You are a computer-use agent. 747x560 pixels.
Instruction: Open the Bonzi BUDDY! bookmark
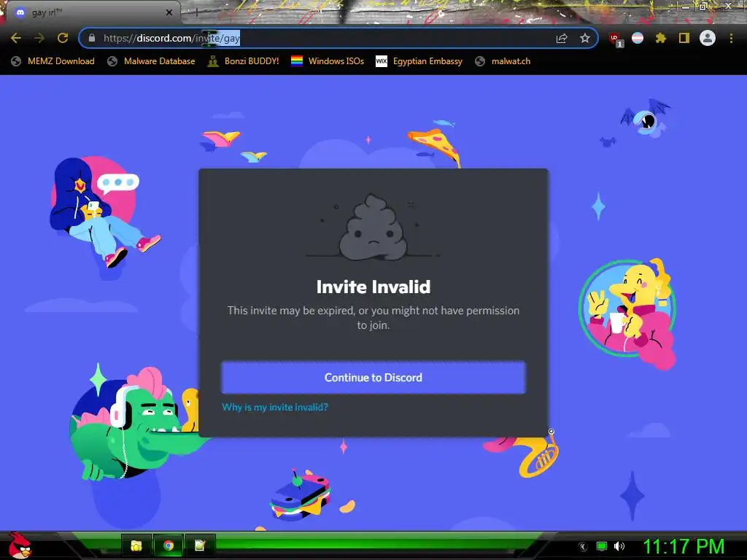[x=244, y=61]
